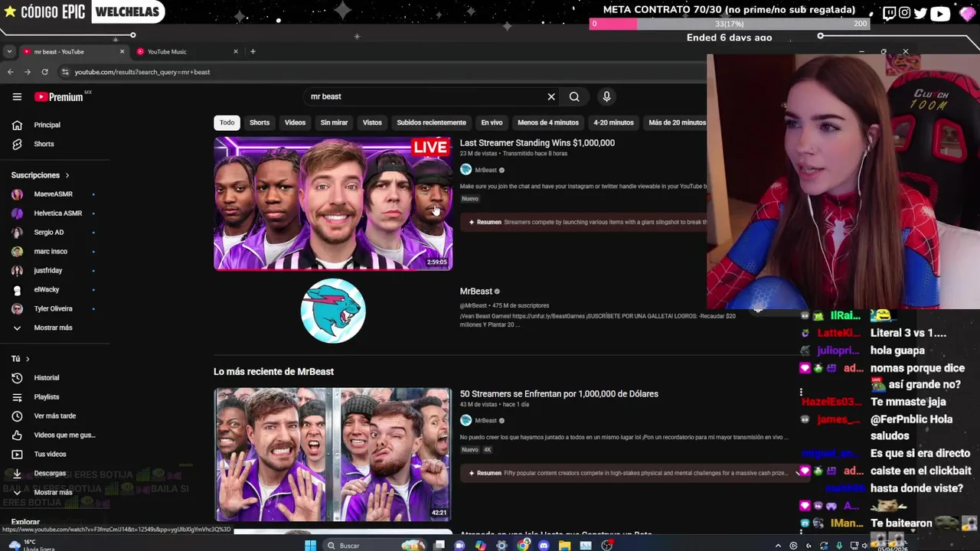980x551 pixels.
Task: Open the YouTube hamburger guide menu
Action: coord(17,96)
